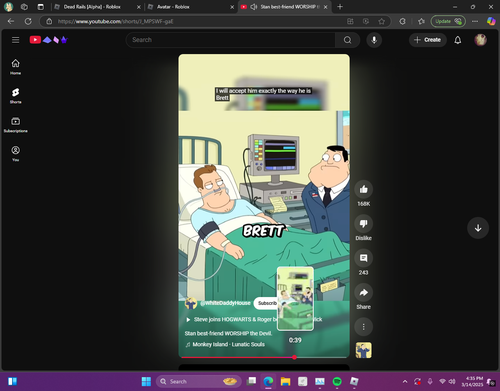The height and width of the screenshot is (391, 500).
Task: Close the Avatar - Roblox tab
Action: click(232, 7)
